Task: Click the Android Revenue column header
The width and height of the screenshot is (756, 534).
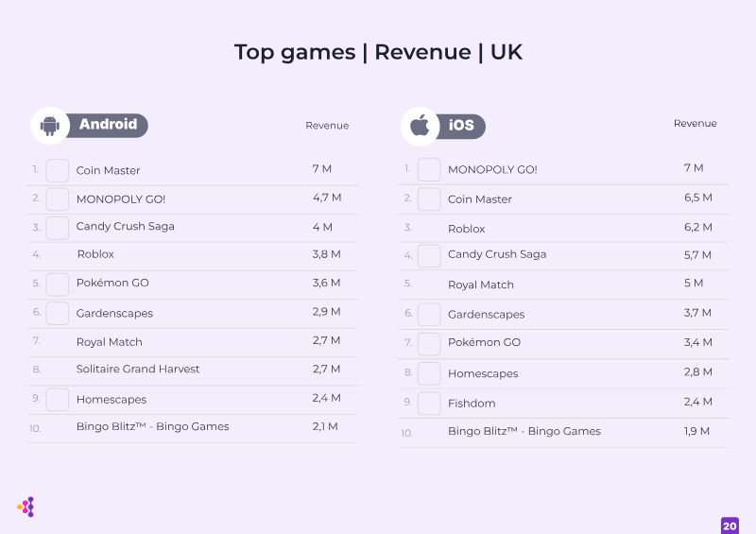Action: pyautogui.click(x=327, y=126)
